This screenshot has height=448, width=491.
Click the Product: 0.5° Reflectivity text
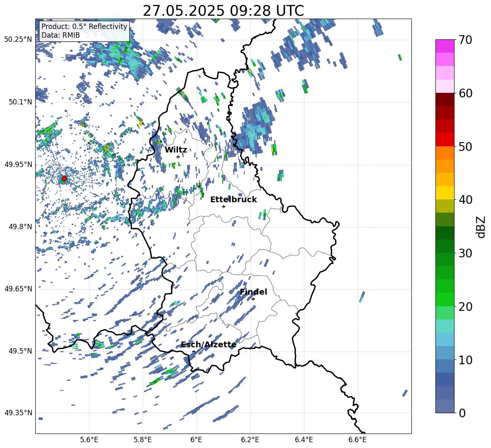coord(84,27)
